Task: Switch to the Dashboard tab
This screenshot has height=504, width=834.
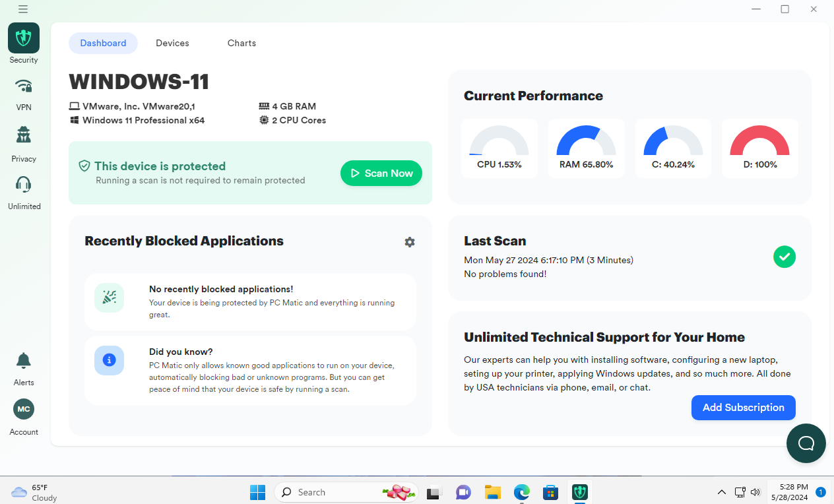Action: [103, 43]
